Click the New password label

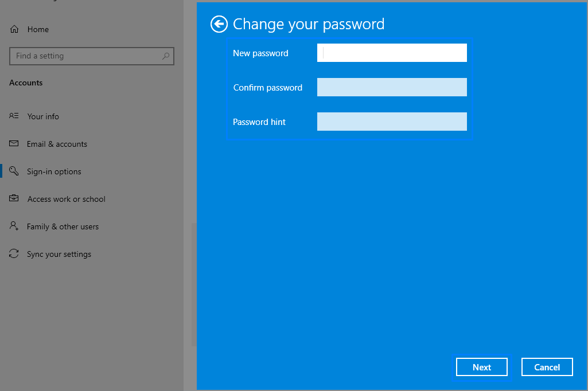tap(260, 53)
